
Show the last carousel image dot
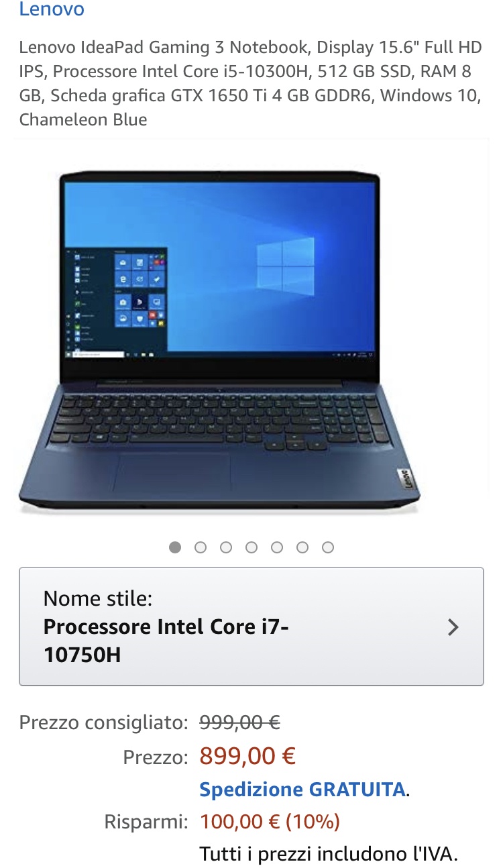pos(328,547)
